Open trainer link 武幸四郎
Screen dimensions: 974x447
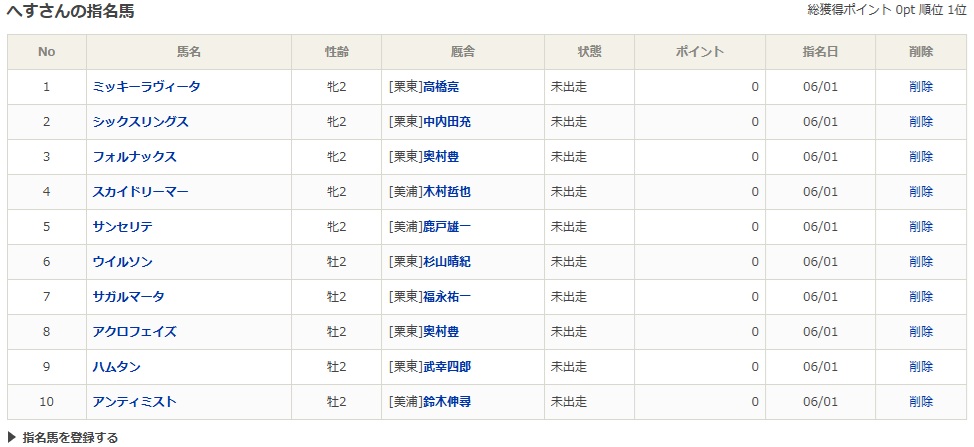point(447,367)
